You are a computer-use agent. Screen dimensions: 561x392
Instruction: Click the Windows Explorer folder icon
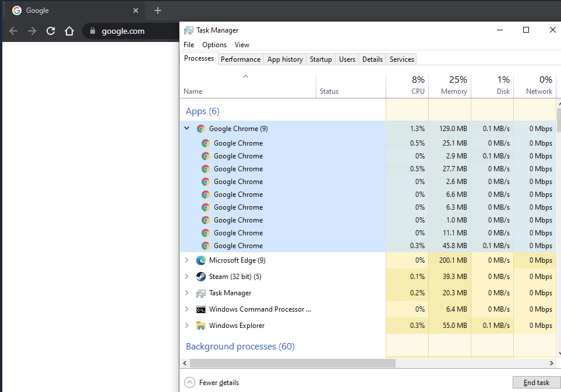(200, 325)
